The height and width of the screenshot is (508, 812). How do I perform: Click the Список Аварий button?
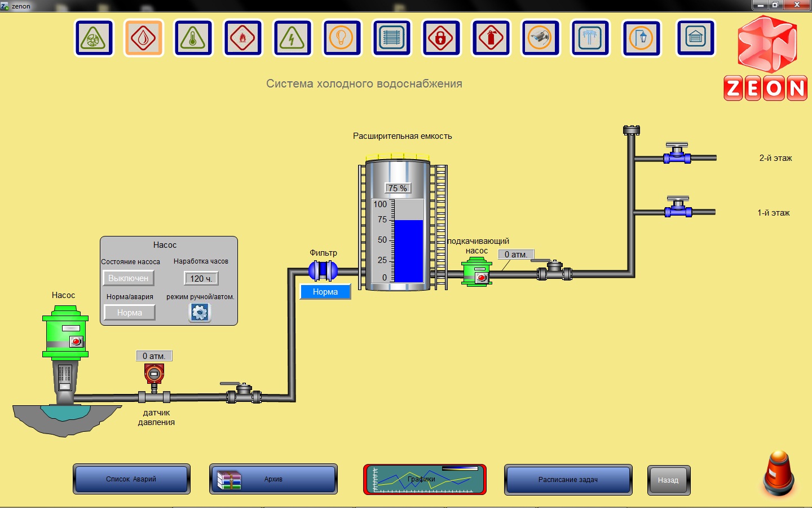point(131,479)
